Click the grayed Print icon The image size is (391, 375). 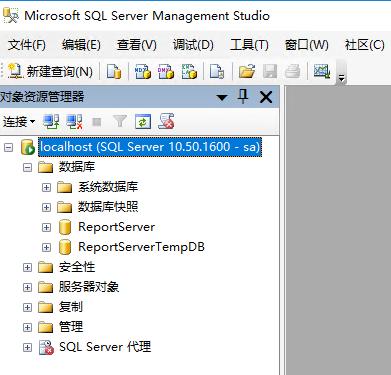tap(293, 71)
